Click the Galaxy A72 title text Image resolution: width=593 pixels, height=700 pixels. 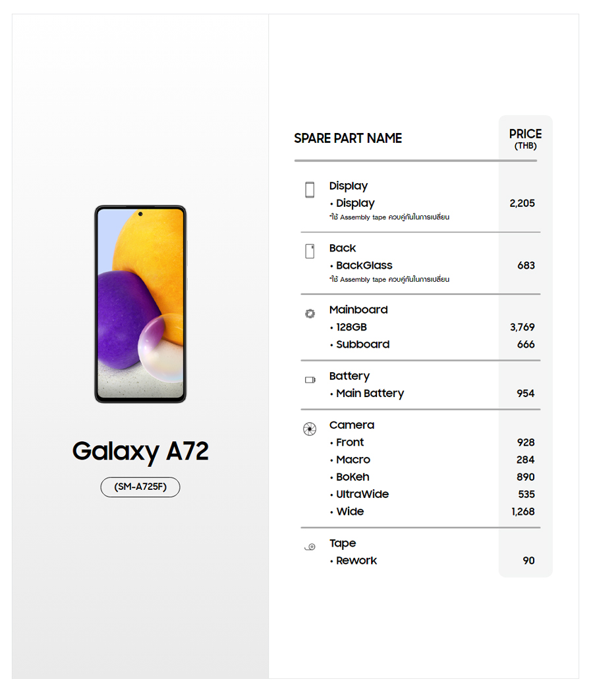140,452
